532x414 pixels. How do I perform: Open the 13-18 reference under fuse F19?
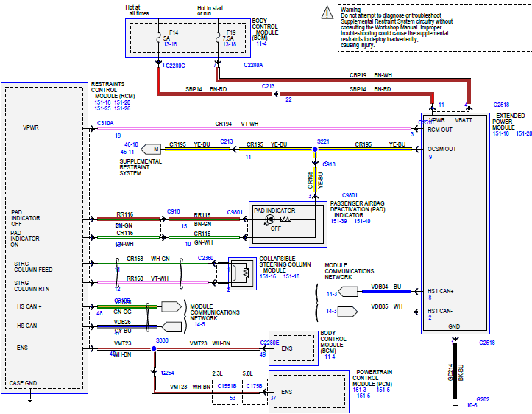coord(230,44)
